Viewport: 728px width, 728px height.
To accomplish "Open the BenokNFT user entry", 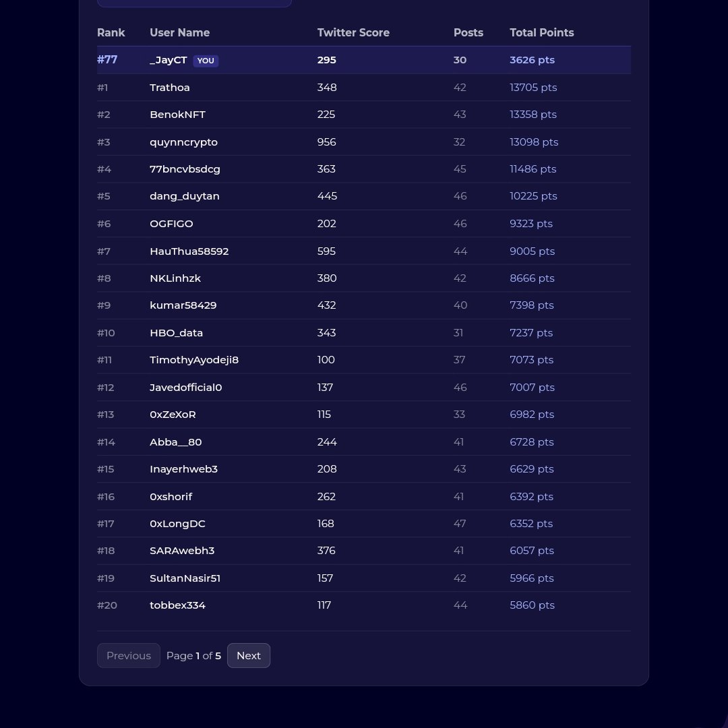I will click(177, 114).
